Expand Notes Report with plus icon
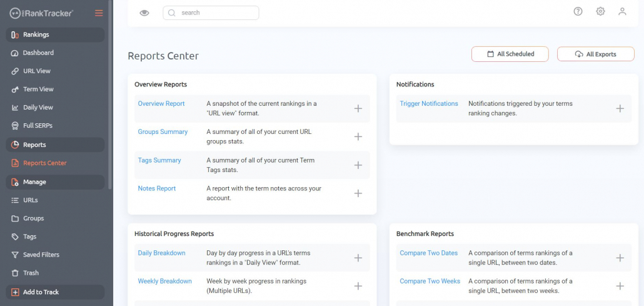Image resolution: width=644 pixels, height=306 pixels. point(358,193)
